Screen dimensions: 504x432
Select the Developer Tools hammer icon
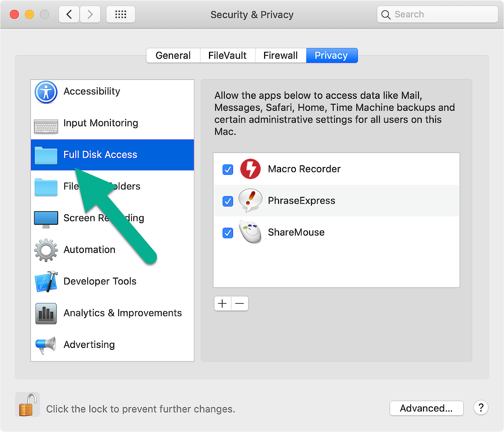(46, 282)
